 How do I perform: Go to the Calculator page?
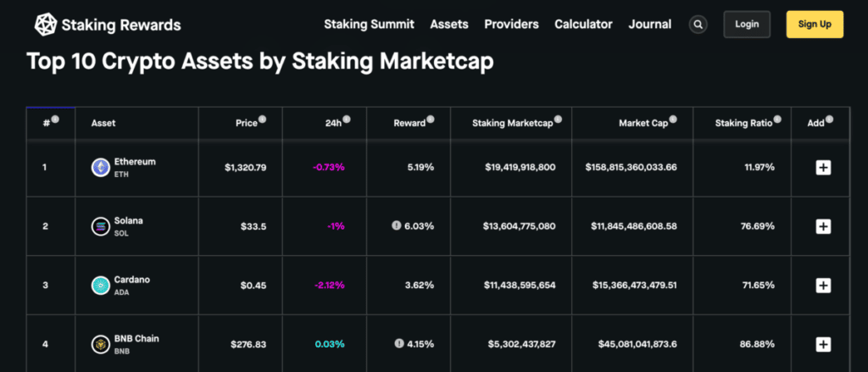[x=583, y=25]
